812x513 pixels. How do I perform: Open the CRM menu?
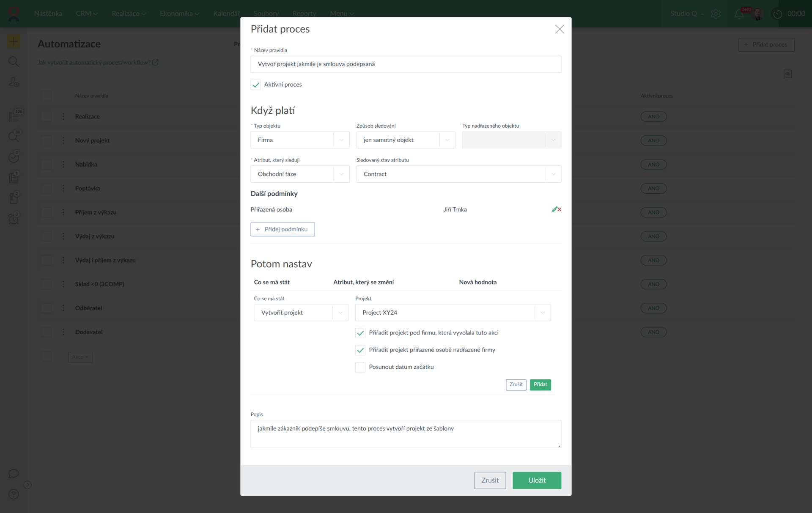[x=86, y=14]
